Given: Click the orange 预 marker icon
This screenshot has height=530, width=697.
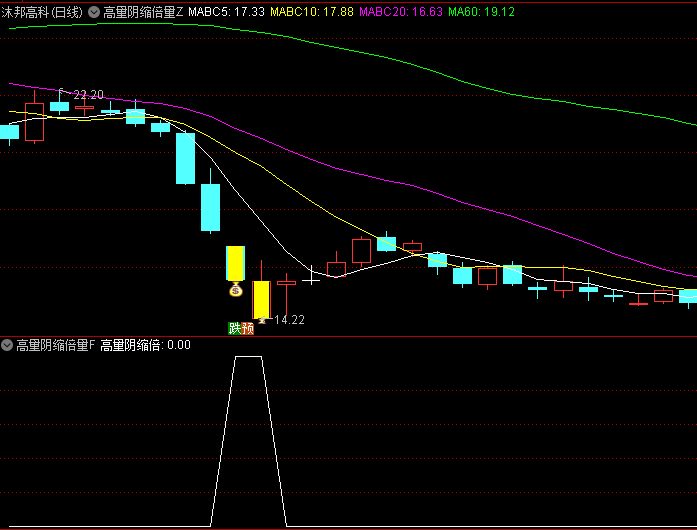Looking at the screenshot, I should point(248,327).
